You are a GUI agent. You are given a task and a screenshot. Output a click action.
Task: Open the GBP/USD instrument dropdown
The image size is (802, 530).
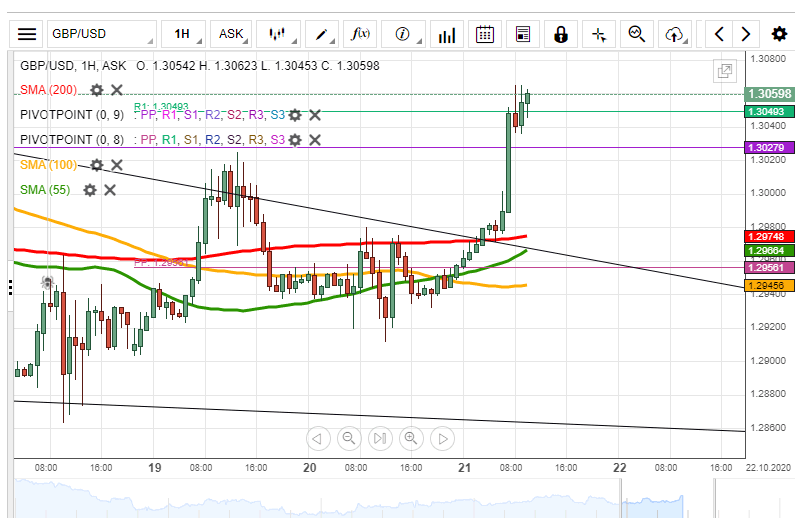tap(102, 34)
